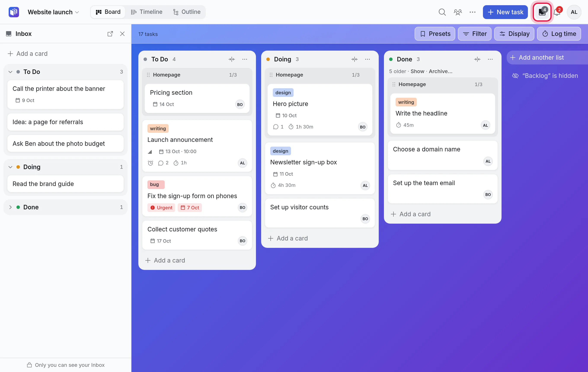Image resolution: width=588 pixels, height=372 pixels.
Task: Click the app logo in top-left
Action: click(14, 12)
